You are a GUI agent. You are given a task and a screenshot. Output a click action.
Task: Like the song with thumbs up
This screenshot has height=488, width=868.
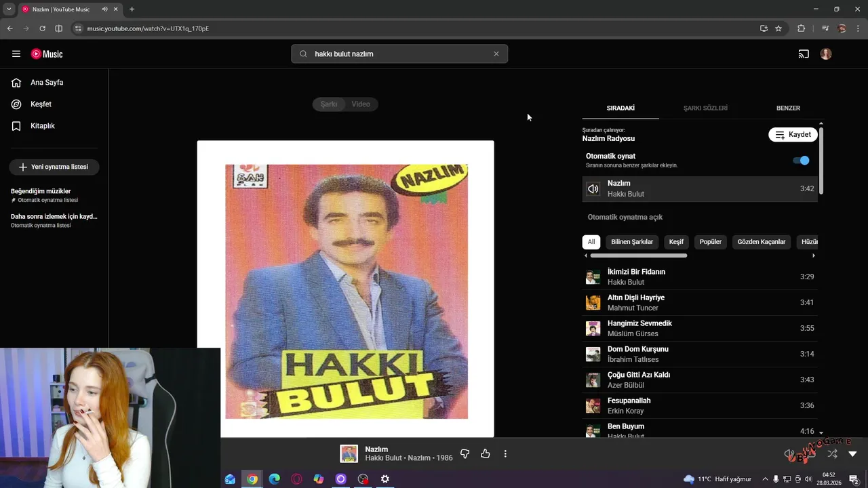(x=486, y=454)
